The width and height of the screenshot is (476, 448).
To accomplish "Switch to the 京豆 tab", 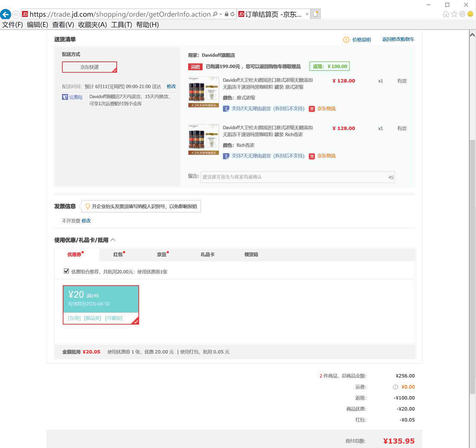I will pos(161,254).
